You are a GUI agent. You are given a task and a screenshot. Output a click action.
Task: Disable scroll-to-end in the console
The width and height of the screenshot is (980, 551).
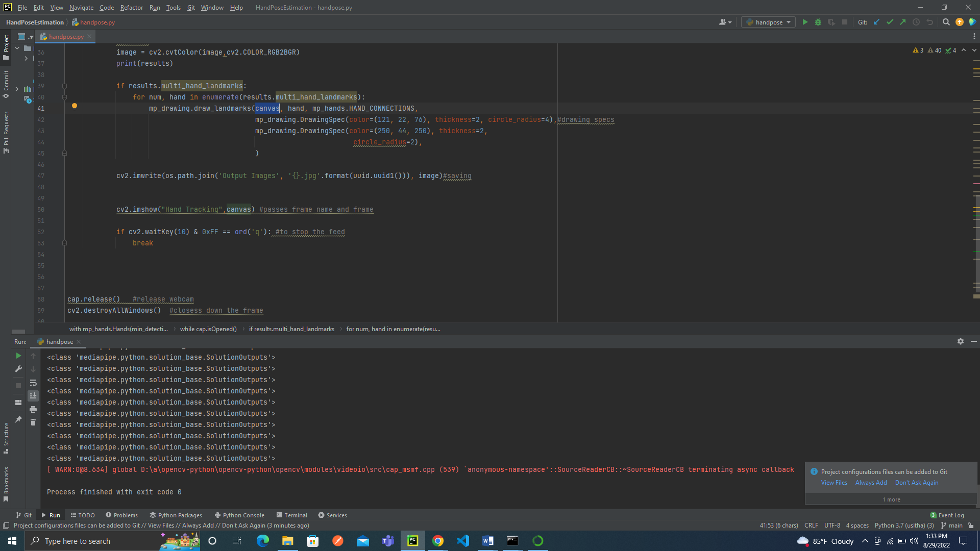point(33,395)
